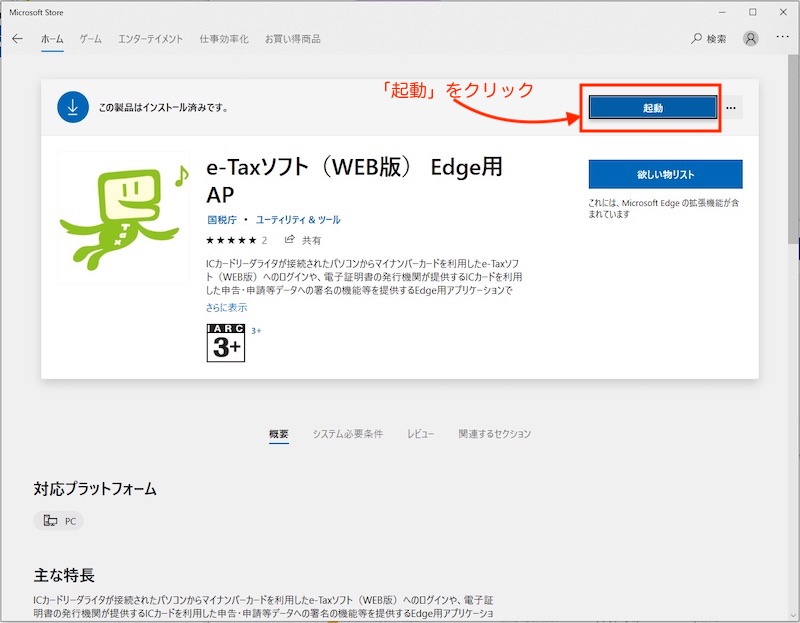Click the この製品はインストール済みです text
This screenshot has height=623, width=800.
[163, 108]
